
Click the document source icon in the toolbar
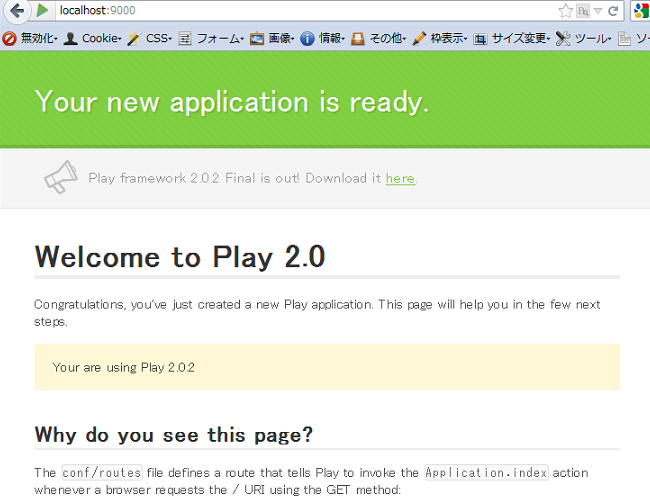(x=624, y=39)
